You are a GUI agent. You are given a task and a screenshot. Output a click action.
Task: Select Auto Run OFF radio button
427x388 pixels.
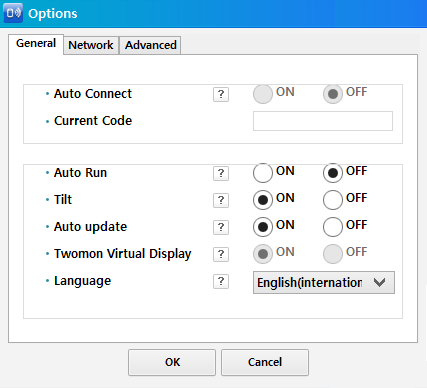pyautogui.click(x=333, y=173)
